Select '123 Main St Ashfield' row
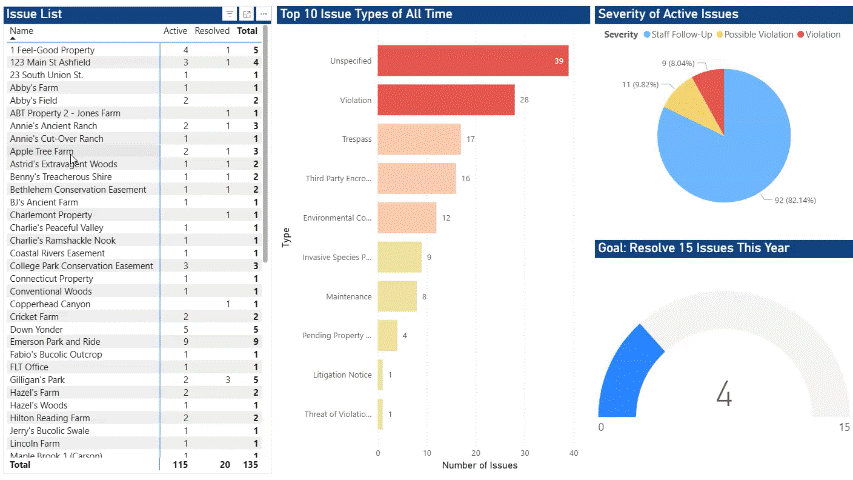 pyautogui.click(x=134, y=63)
